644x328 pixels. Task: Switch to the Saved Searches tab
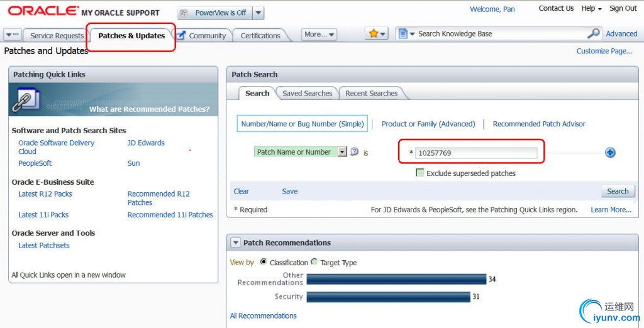tap(307, 93)
